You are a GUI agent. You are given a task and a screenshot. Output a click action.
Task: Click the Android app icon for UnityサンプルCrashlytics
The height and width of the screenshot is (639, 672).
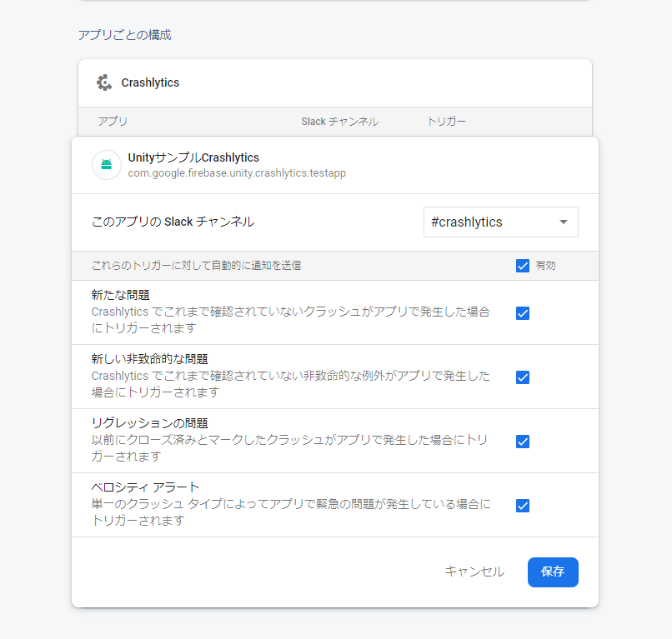tap(107, 165)
